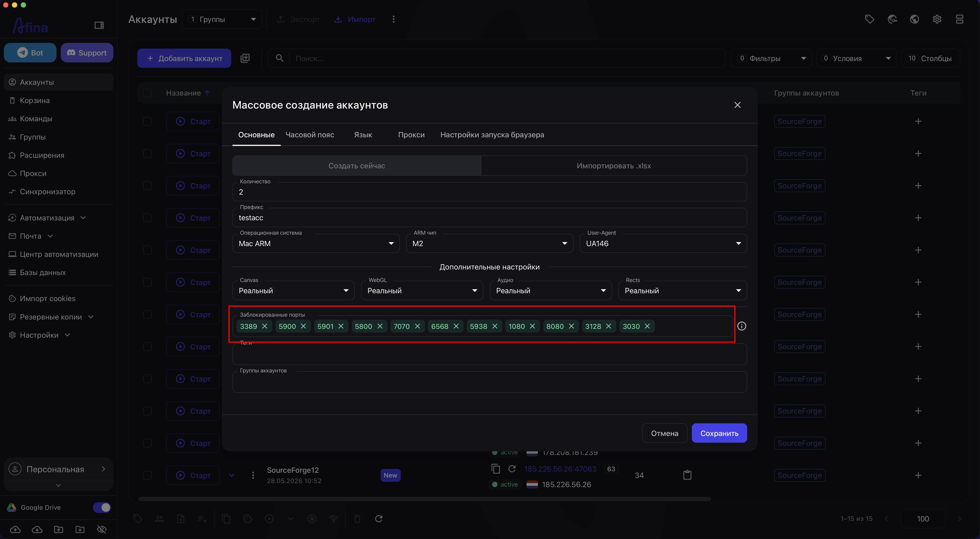Select Импортировать .xlsx option
This screenshot has width=980, height=539.
click(x=614, y=166)
